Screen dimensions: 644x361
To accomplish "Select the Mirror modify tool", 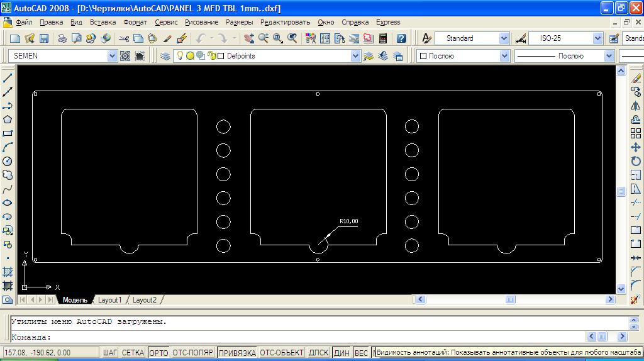I will click(x=636, y=106).
